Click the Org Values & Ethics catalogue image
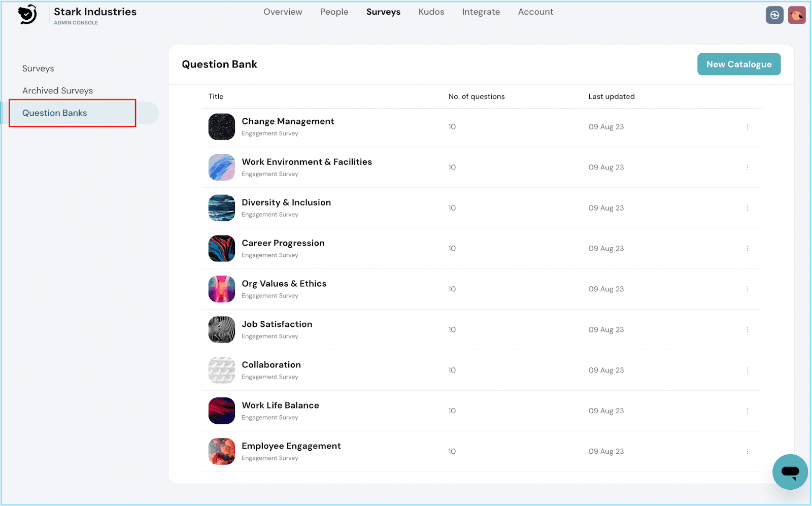The image size is (812, 506). pos(222,289)
